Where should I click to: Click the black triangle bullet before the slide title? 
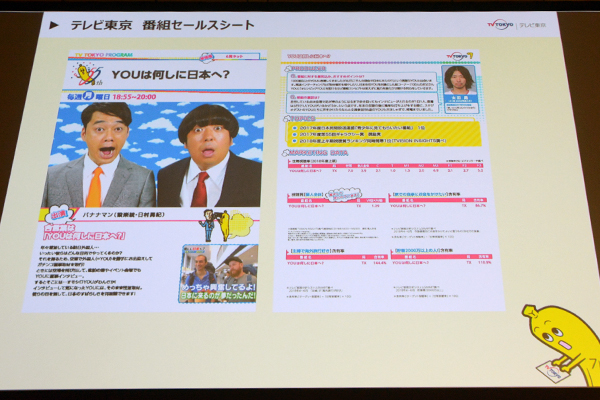click(54, 25)
